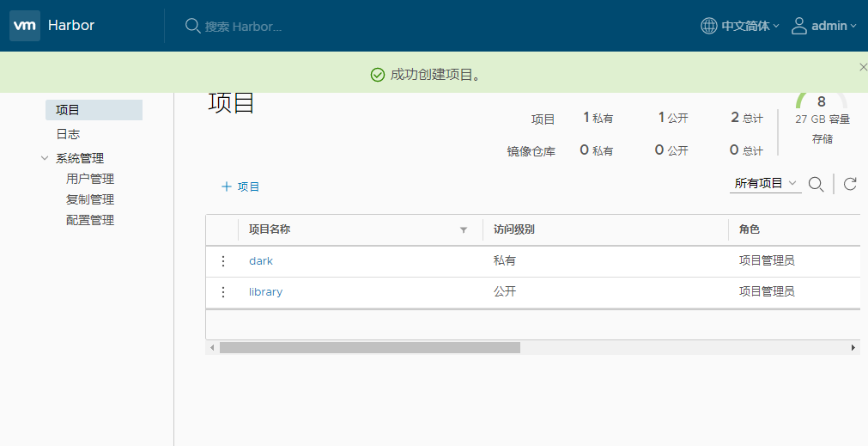Click the 镜像仓库 0 公开 count
Screen dimensions: 868x446
[x=671, y=150]
